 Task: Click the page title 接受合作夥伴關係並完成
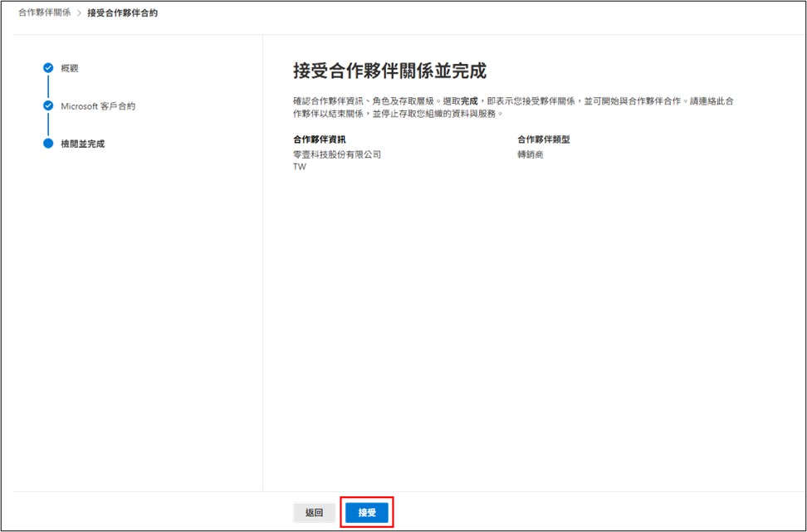pyautogui.click(x=388, y=70)
